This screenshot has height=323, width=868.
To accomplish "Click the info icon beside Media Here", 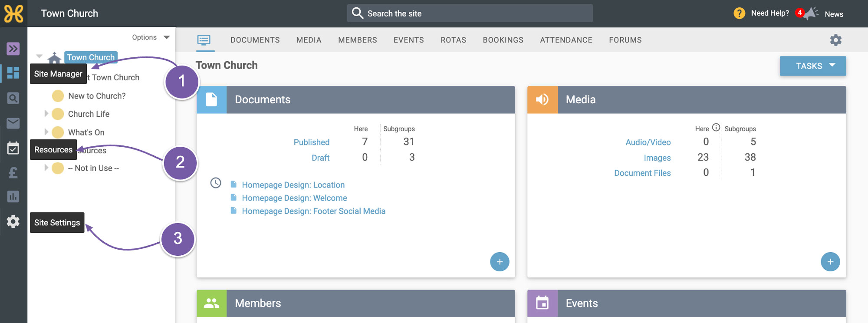I will [x=716, y=127].
